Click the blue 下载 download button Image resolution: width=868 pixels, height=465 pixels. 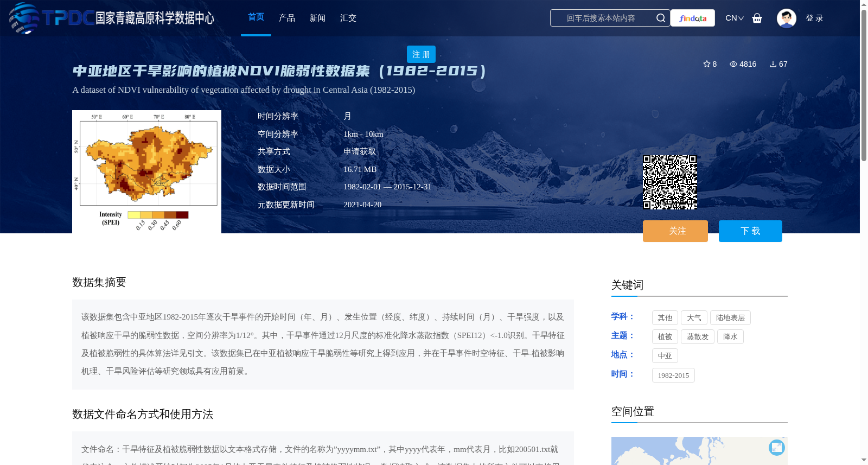pos(750,231)
